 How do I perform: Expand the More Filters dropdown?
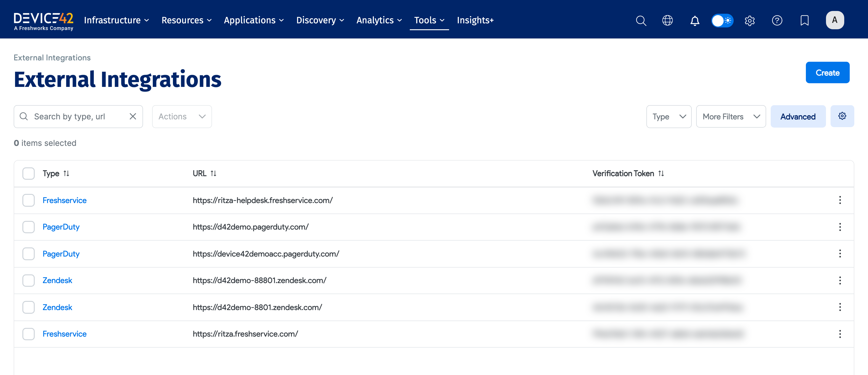[x=731, y=116]
